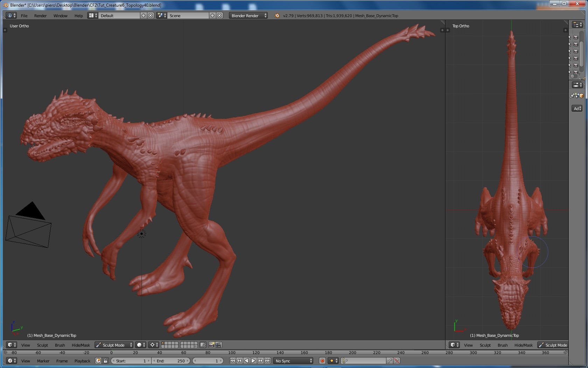Insert keyframes with the key icon
Screen dimensions: 588x368
(x=390, y=361)
